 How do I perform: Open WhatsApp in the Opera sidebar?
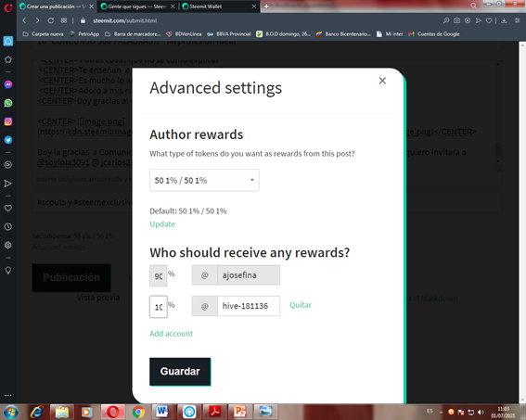pos(8,103)
